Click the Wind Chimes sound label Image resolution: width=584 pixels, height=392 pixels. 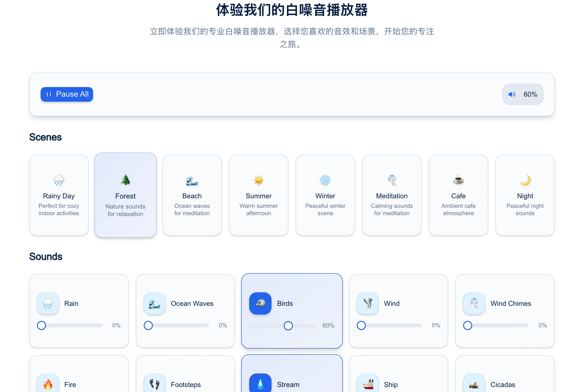point(511,304)
